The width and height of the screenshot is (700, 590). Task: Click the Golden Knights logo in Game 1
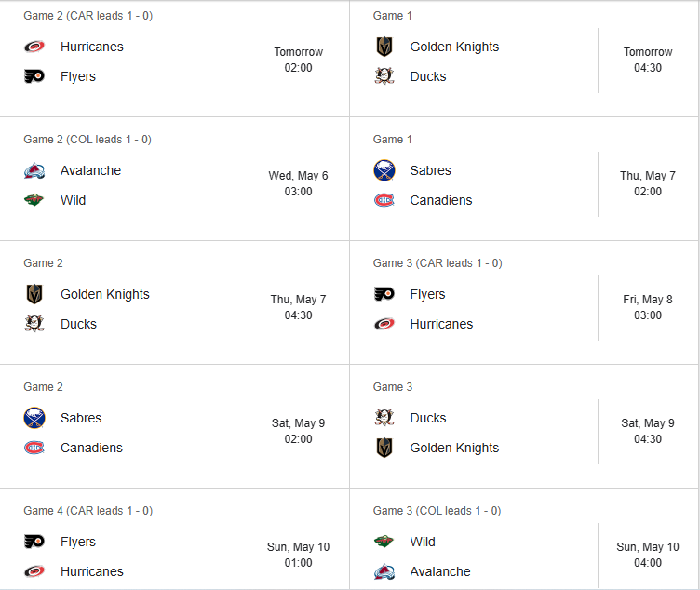[x=384, y=47]
